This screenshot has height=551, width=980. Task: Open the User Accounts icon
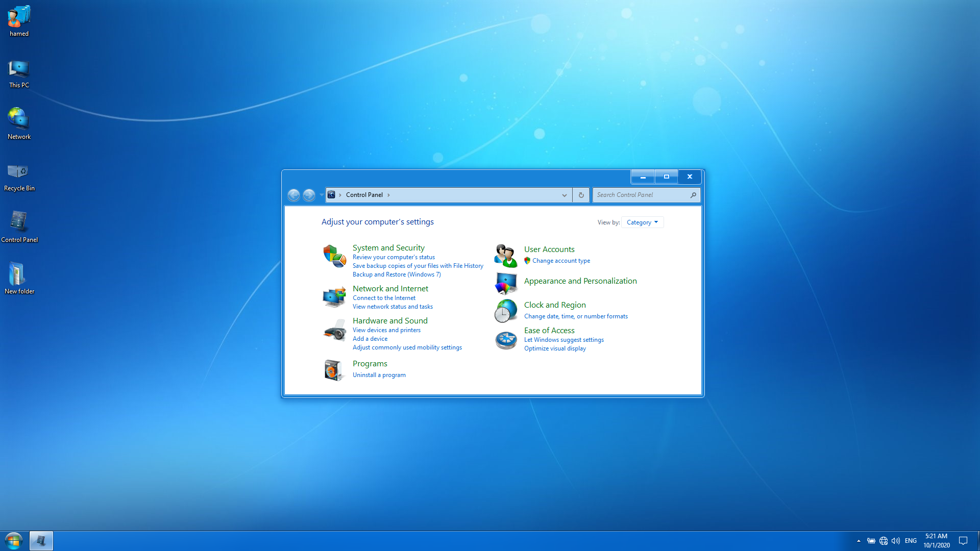coord(506,256)
